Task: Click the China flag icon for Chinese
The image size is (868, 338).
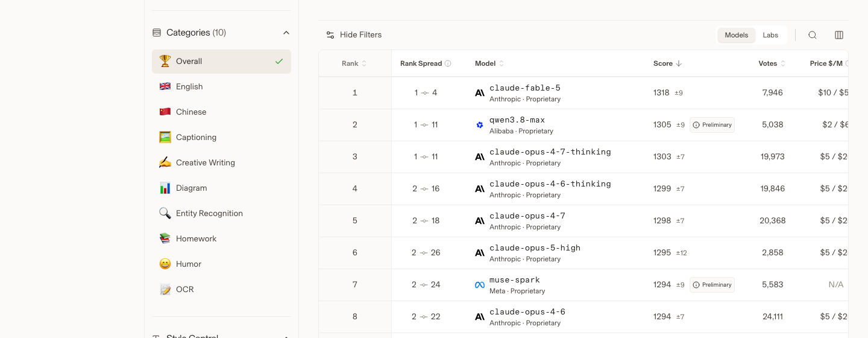Action: click(165, 112)
